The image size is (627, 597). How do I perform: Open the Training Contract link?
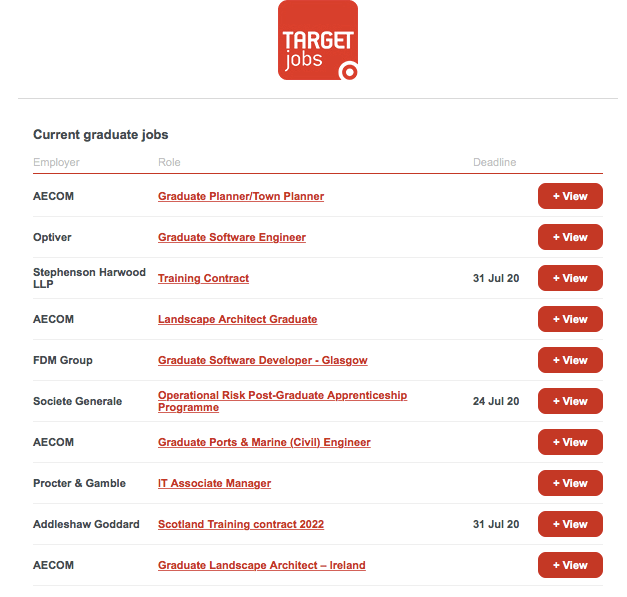tap(203, 279)
